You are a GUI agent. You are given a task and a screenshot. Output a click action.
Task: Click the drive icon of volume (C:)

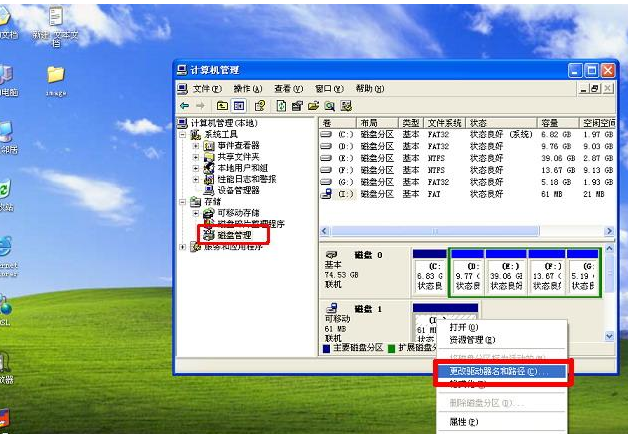pos(326,135)
